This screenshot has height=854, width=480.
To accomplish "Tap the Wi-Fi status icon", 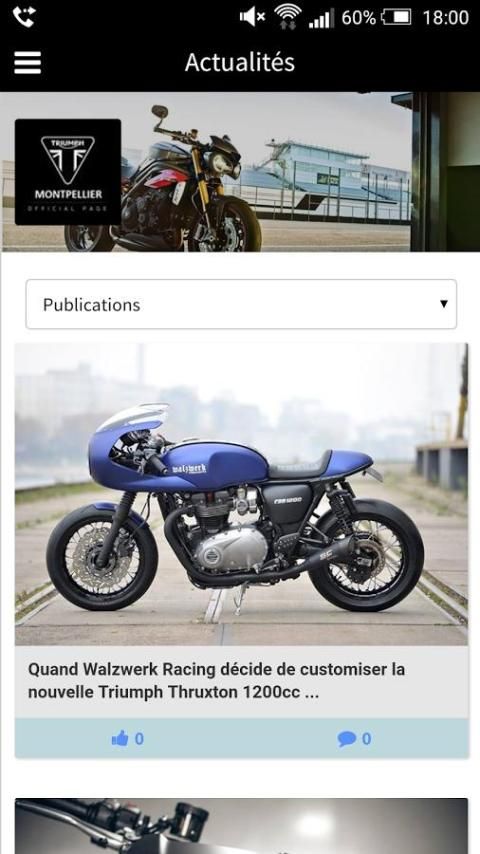I will tap(288, 16).
